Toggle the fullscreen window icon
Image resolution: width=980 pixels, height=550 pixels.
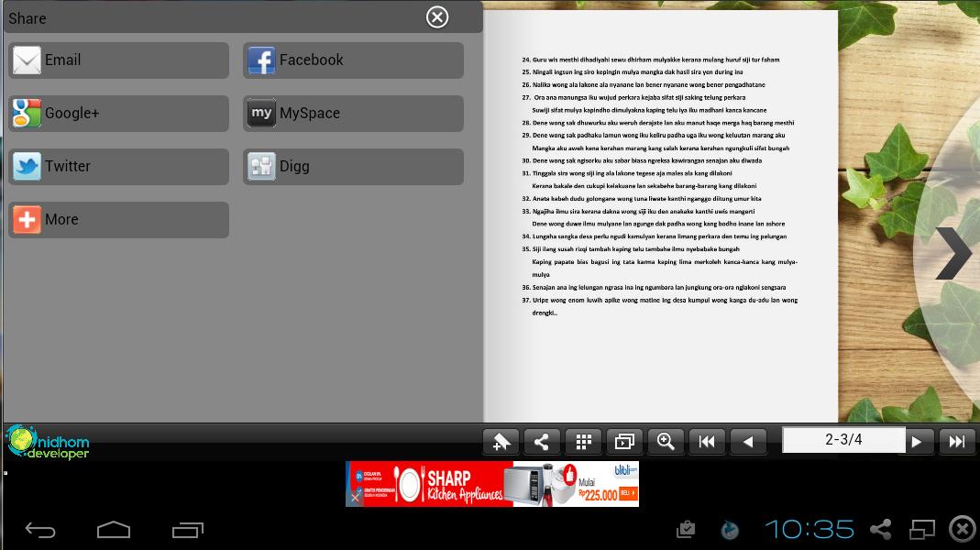click(x=624, y=442)
